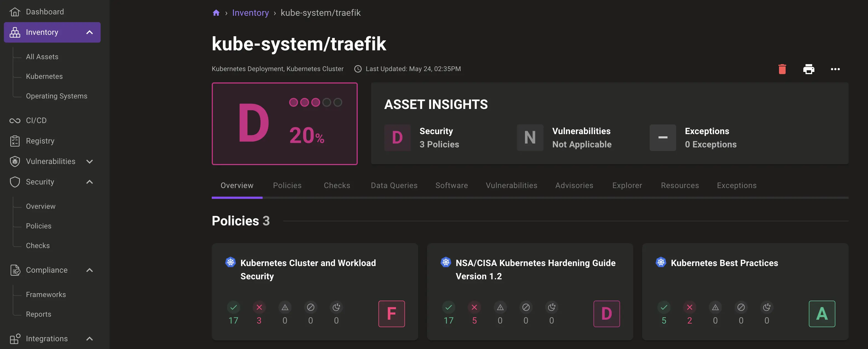Click warning triangle icon on Cluster Workload card
The width and height of the screenshot is (868, 349).
point(285,307)
